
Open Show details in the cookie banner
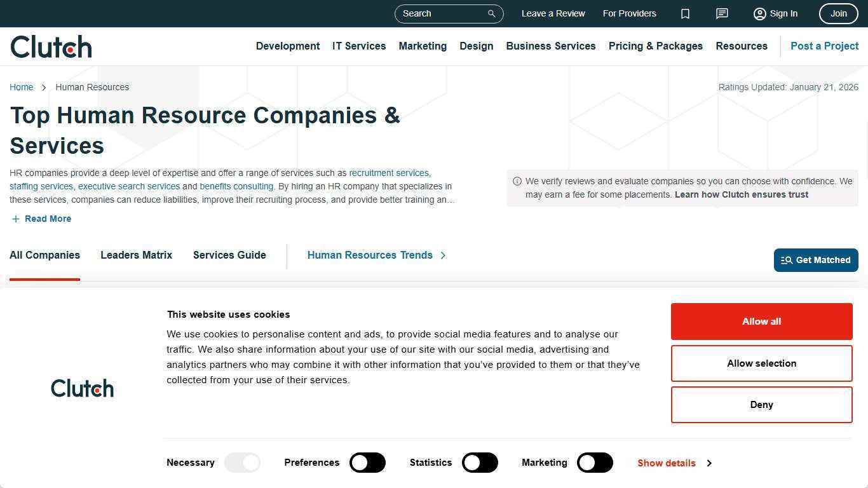(x=667, y=463)
